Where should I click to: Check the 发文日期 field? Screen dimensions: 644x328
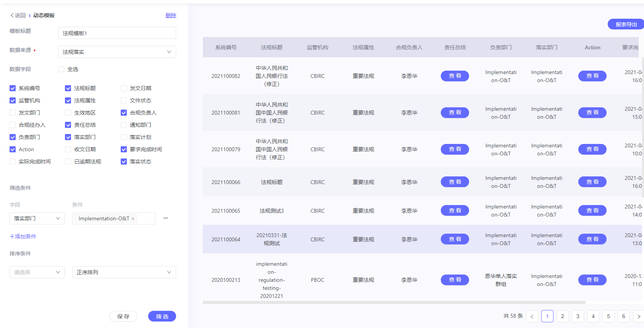(124, 88)
